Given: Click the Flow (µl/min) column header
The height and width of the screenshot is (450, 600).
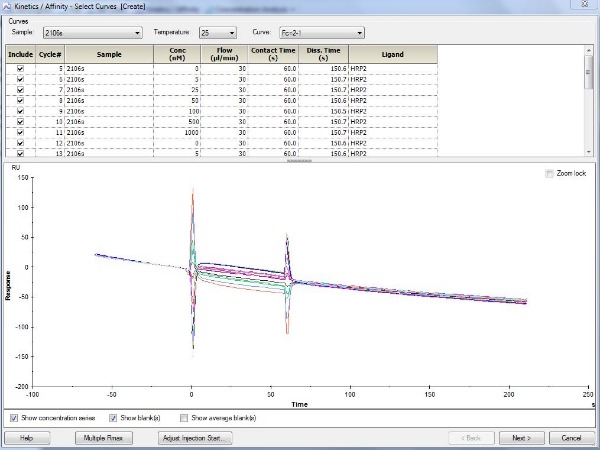Looking at the screenshot, I should [x=224, y=54].
